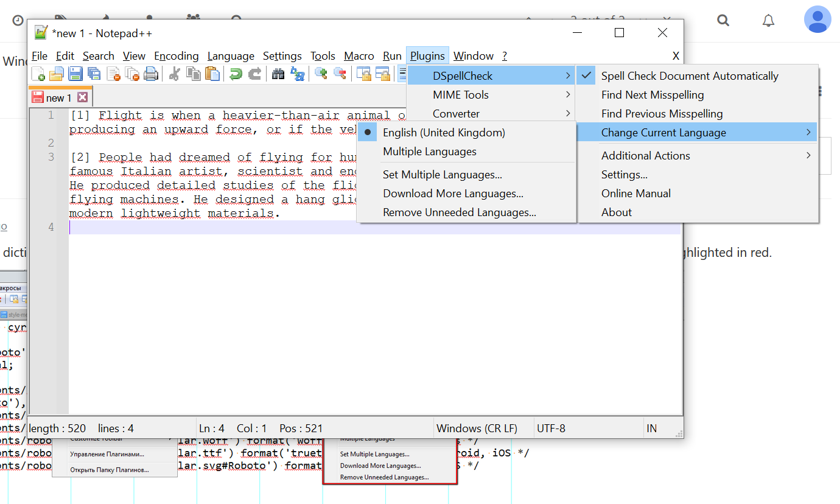Screen dimensions: 840x504
Task: Click the Zoom In magnifier icon
Action: (x=321, y=74)
